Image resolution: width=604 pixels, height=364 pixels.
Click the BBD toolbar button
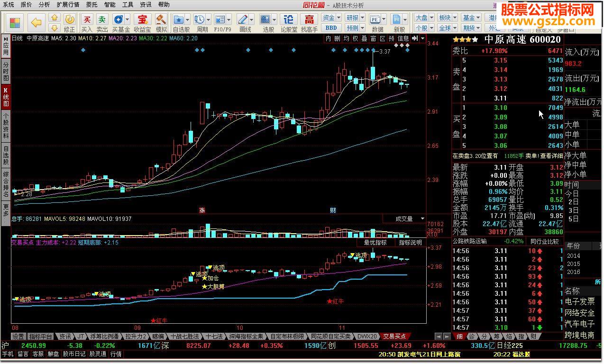[331, 28]
